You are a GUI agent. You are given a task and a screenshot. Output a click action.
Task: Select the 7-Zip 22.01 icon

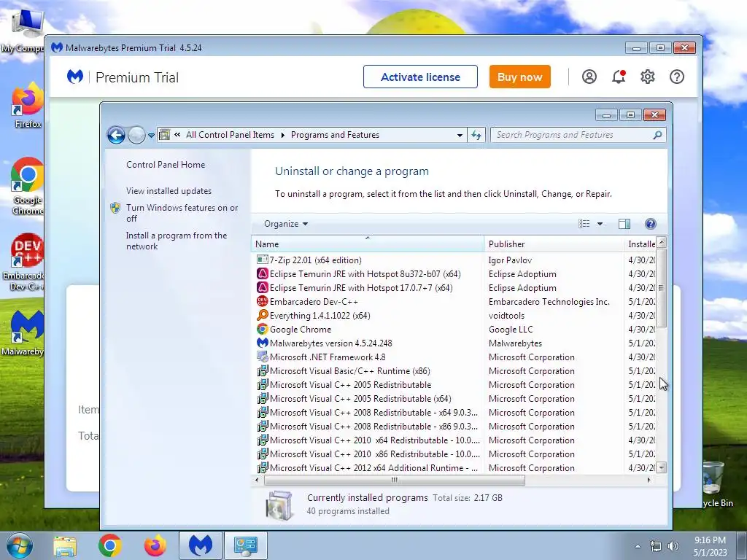(x=262, y=260)
